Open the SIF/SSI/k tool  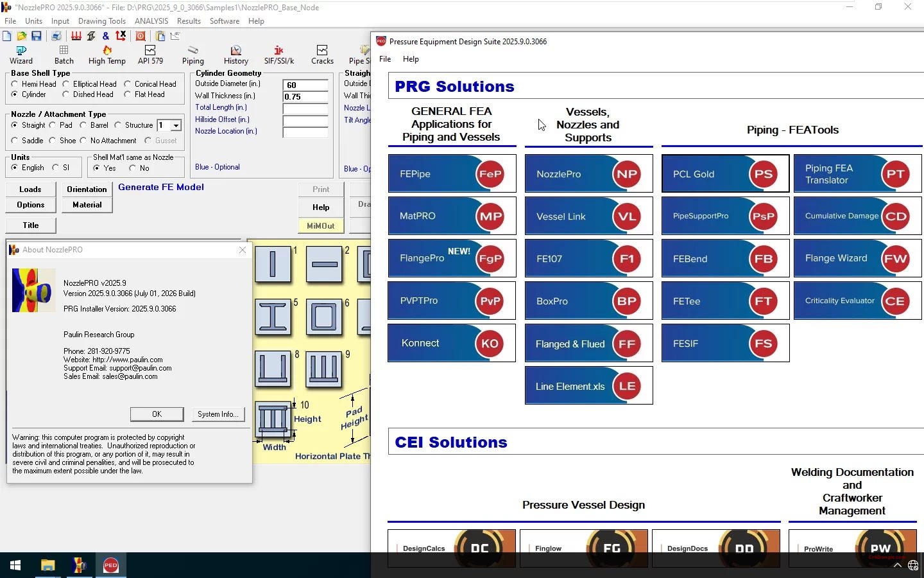[x=278, y=55]
